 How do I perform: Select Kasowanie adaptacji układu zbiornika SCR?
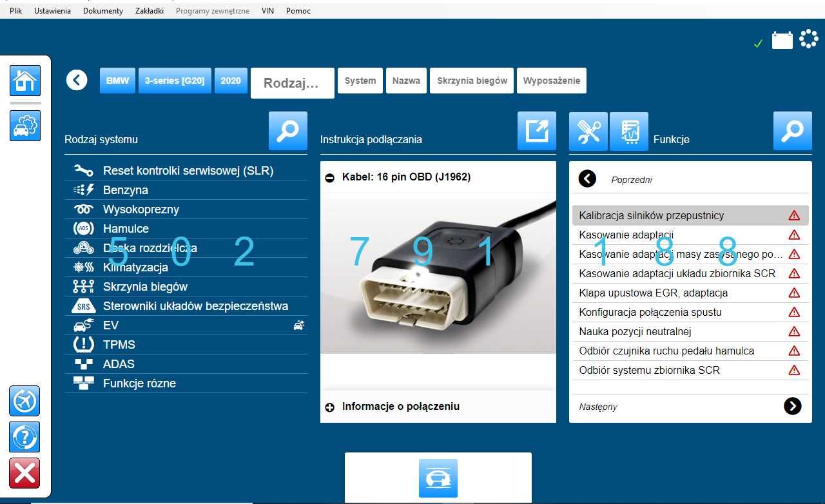[690, 273]
